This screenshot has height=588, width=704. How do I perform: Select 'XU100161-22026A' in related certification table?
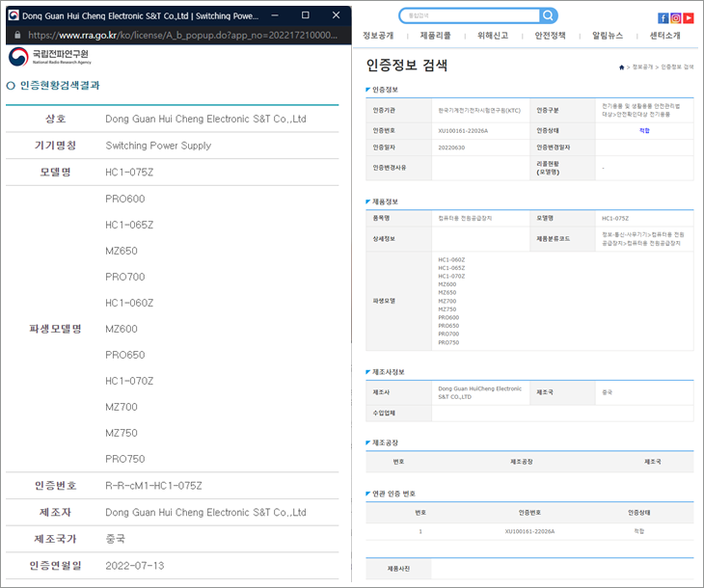pos(529,531)
